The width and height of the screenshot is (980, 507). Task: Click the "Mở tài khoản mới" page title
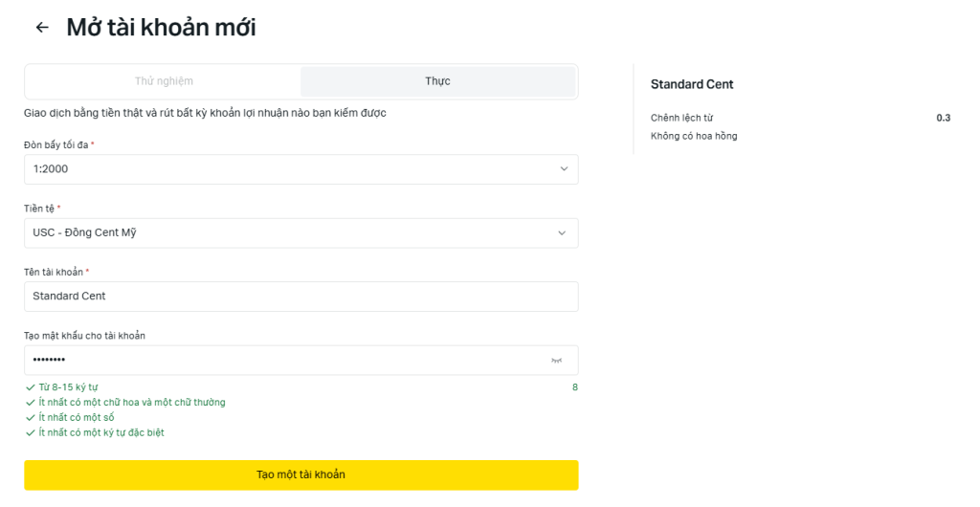pyautogui.click(x=161, y=28)
